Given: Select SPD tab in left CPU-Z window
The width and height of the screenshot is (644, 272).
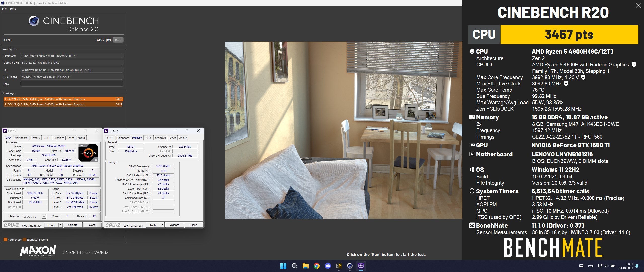Looking at the screenshot, I should (47, 138).
